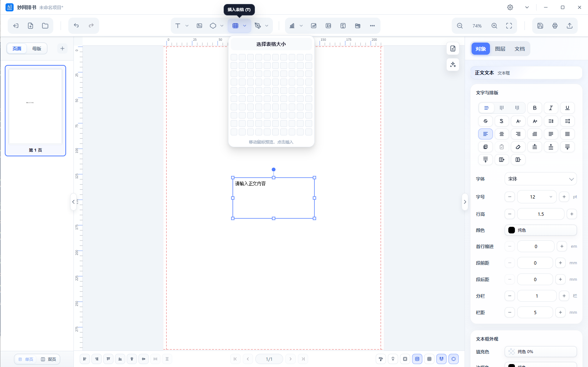Viewport: 588px width, 367px height.
Task: Click the open folder icon
Action: pyautogui.click(x=45, y=26)
